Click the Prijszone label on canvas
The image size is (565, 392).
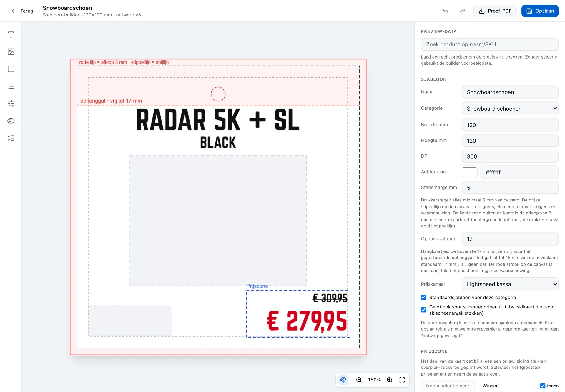click(257, 286)
